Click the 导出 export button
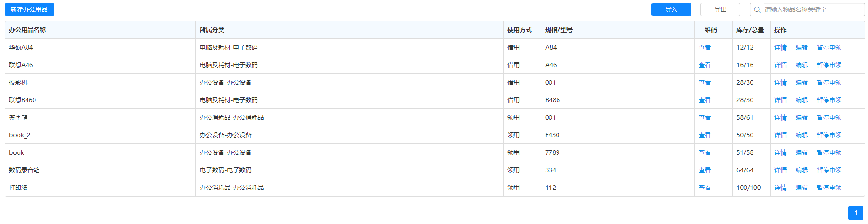Image resolution: width=868 pixels, height=224 pixels. [720, 9]
